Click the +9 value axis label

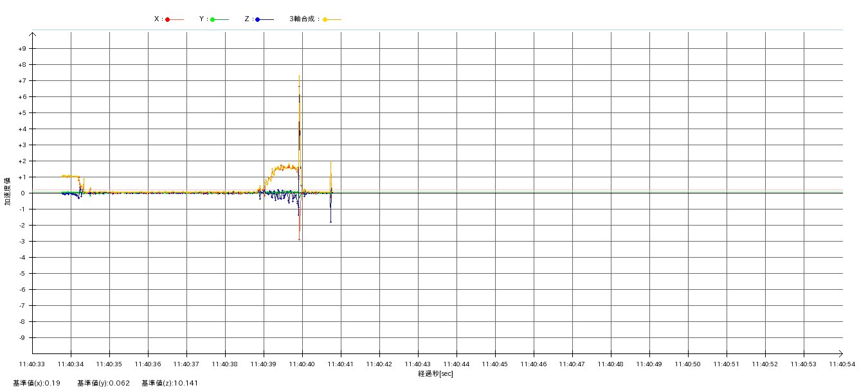(x=22, y=49)
